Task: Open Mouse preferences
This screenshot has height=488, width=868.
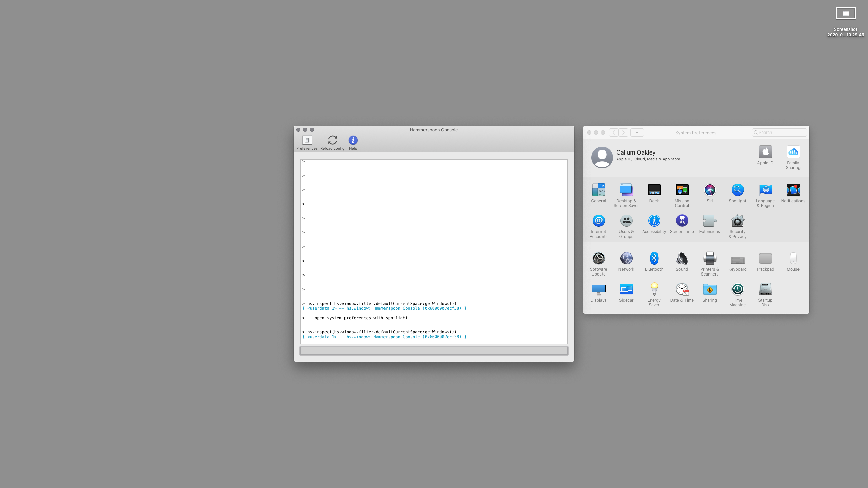Action: point(793,262)
